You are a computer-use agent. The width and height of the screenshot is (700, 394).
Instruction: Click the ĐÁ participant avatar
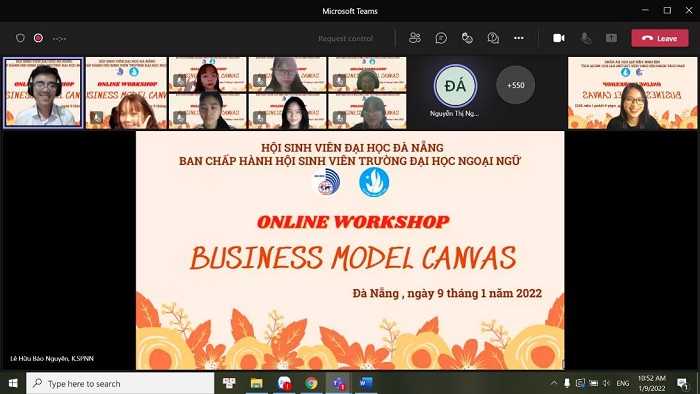455,86
